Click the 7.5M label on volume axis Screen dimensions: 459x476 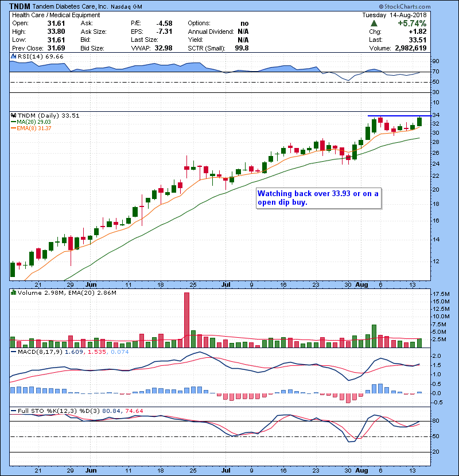pyautogui.click(x=439, y=324)
